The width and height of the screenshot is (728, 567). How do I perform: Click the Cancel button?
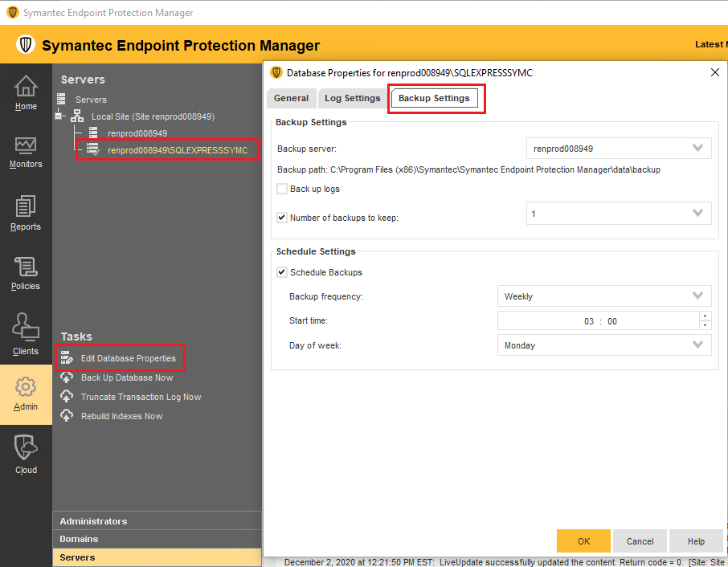point(640,541)
